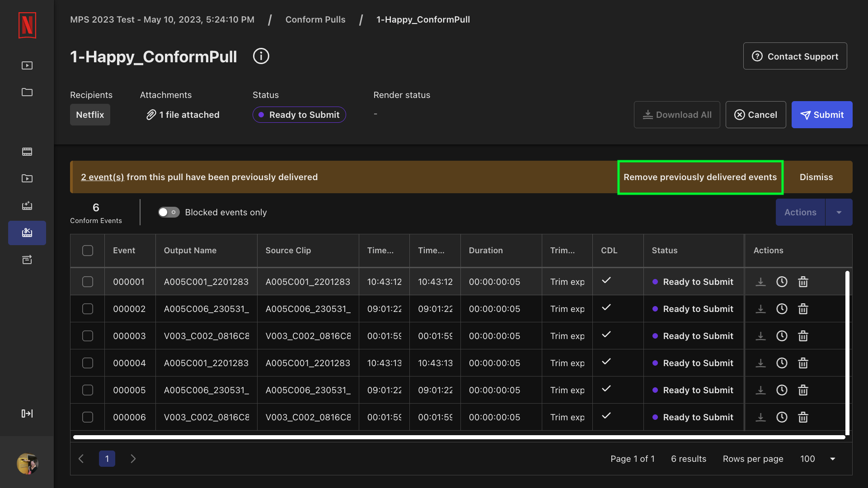The width and height of the screenshot is (868, 488).
Task: Open the archive box icon in sidebar
Action: (x=27, y=260)
